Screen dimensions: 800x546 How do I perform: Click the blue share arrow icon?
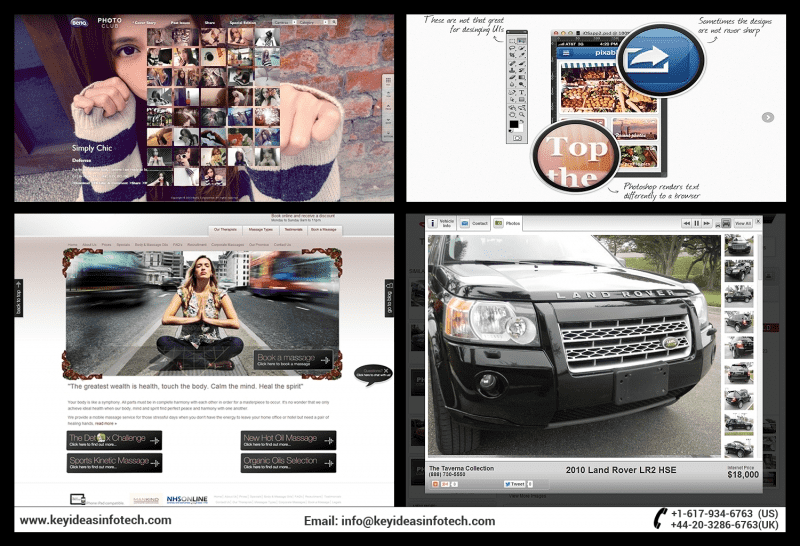(x=660, y=59)
